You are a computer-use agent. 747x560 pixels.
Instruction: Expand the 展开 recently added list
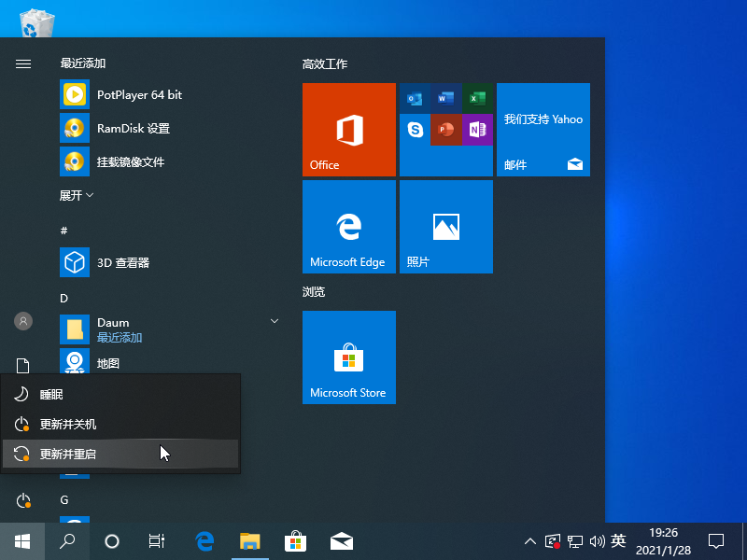coord(78,195)
